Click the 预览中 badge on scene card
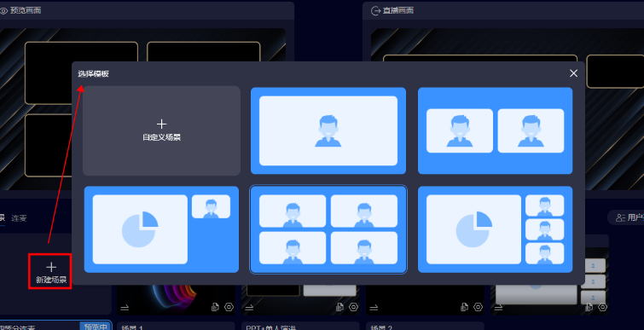The image size is (644, 330). [96, 327]
